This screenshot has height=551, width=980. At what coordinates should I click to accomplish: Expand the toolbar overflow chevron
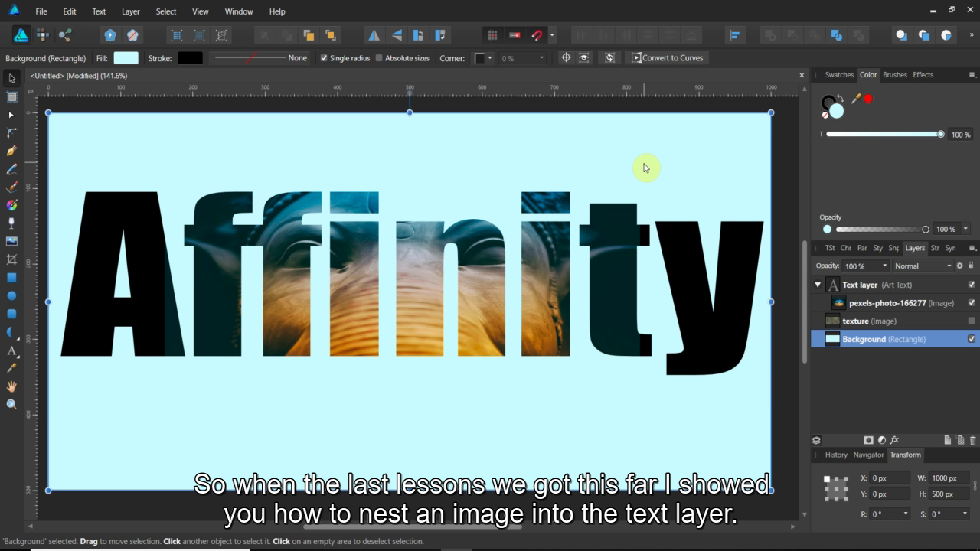[972, 35]
